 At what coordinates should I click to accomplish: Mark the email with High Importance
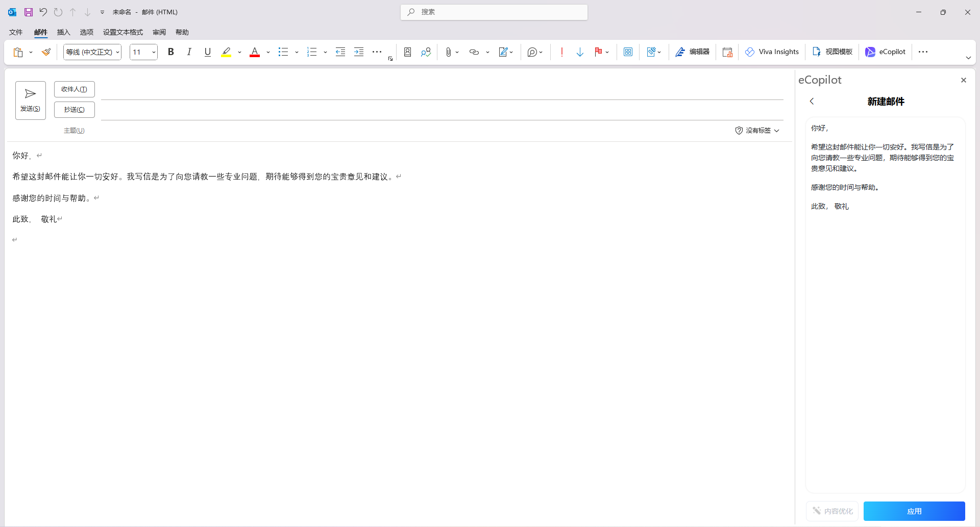pyautogui.click(x=561, y=52)
